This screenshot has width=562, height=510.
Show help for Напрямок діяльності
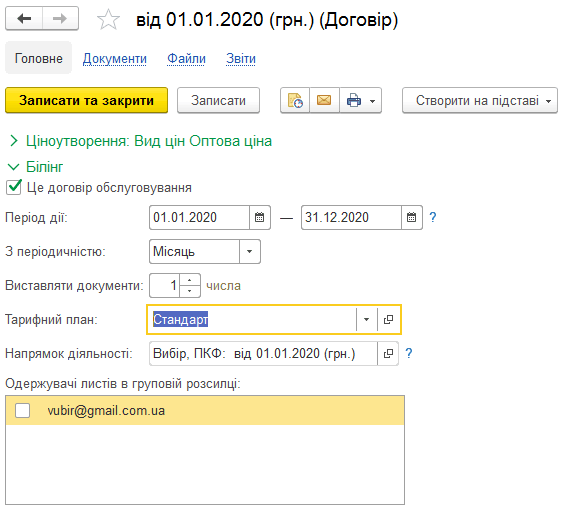[409, 354]
